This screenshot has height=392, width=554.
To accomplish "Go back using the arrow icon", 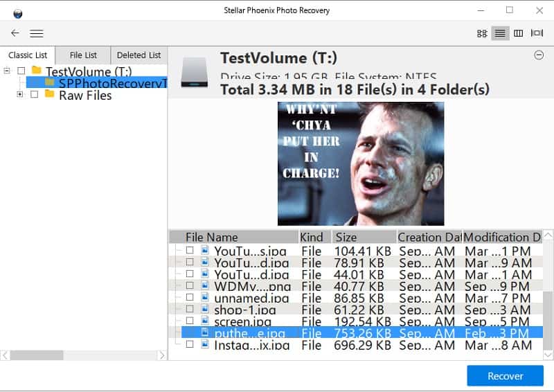I will (15, 33).
